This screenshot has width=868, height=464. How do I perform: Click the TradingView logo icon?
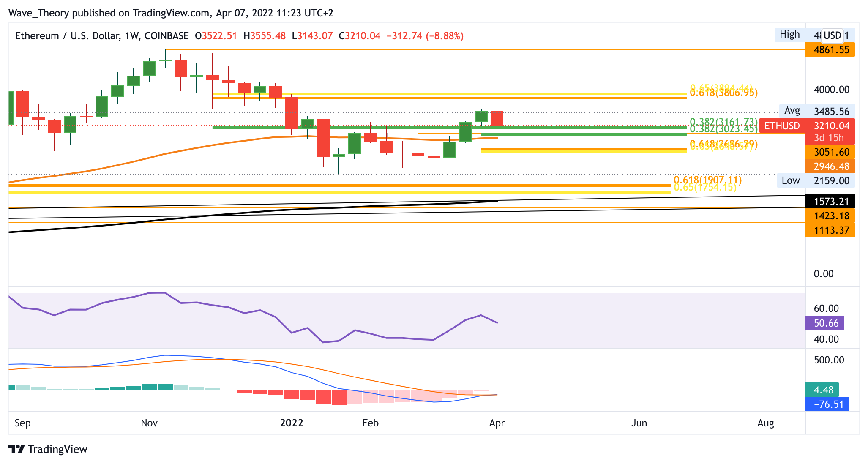17,449
